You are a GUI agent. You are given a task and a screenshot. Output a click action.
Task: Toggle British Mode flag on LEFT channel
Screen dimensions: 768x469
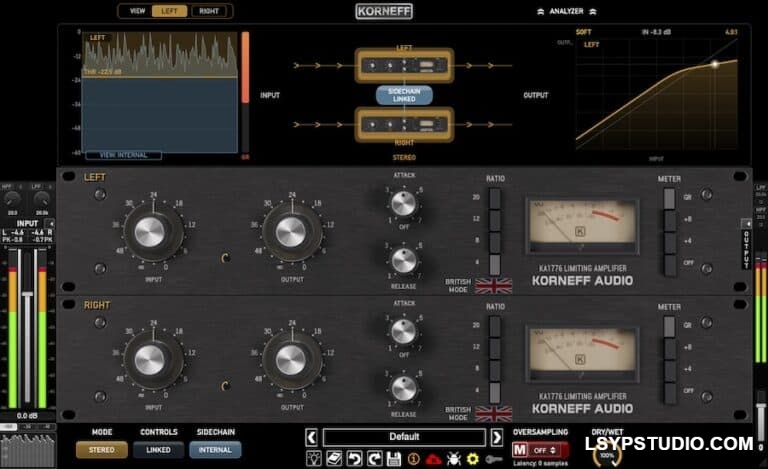point(493,286)
